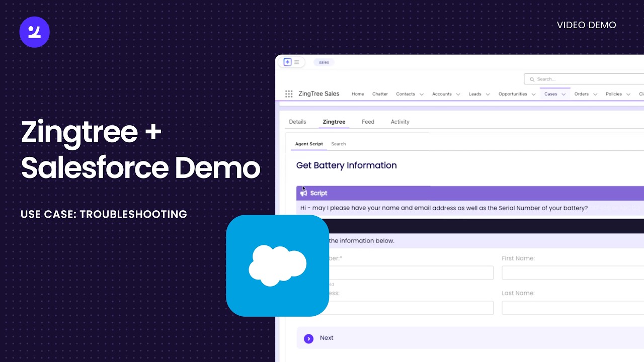Open the Chatter nav item
The height and width of the screenshot is (362, 644).
[380, 94]
